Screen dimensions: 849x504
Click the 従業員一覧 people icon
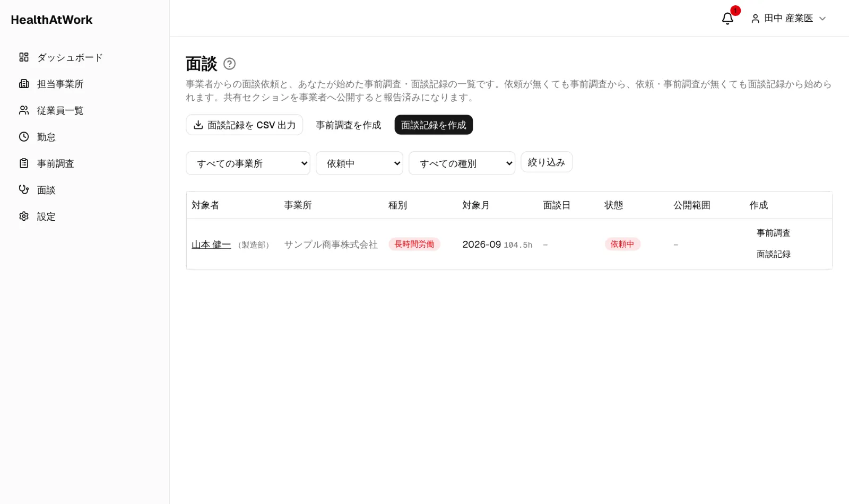(24, 110)
